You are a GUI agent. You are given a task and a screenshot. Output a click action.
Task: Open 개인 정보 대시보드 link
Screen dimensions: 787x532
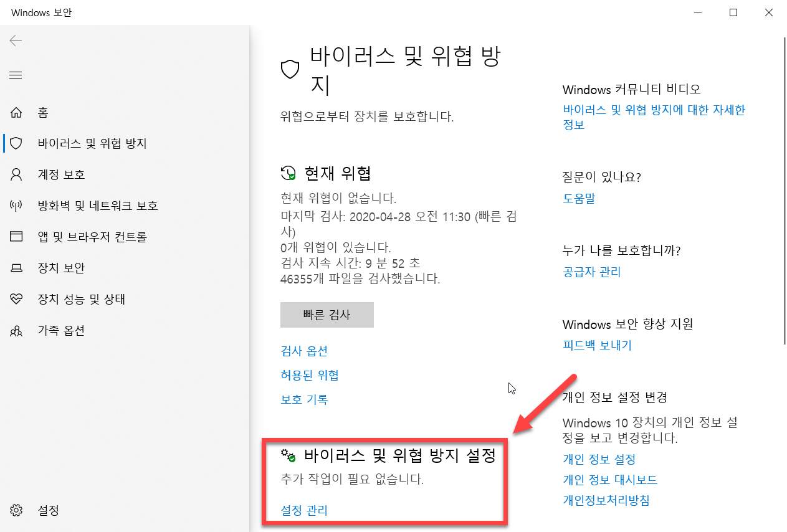610,480
